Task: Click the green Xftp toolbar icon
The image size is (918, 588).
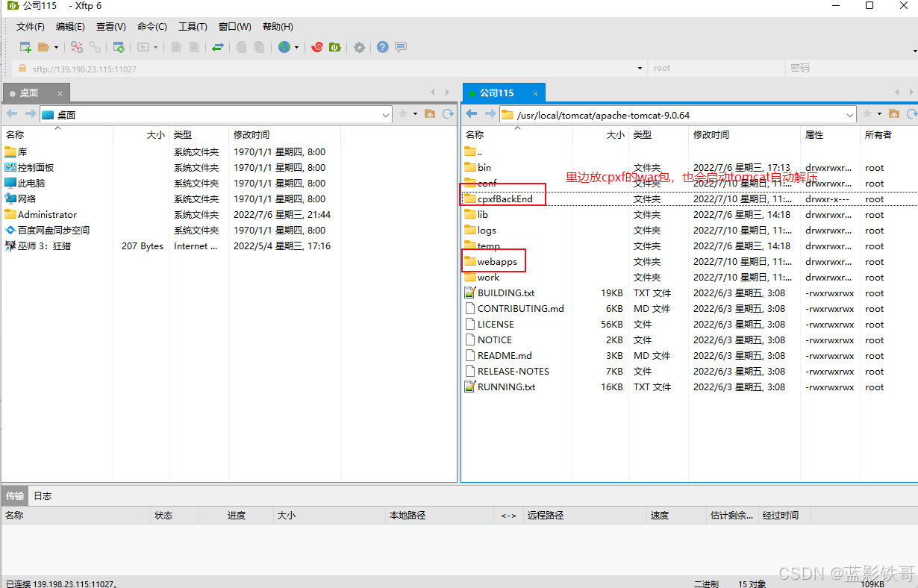Action: [335, 47]
